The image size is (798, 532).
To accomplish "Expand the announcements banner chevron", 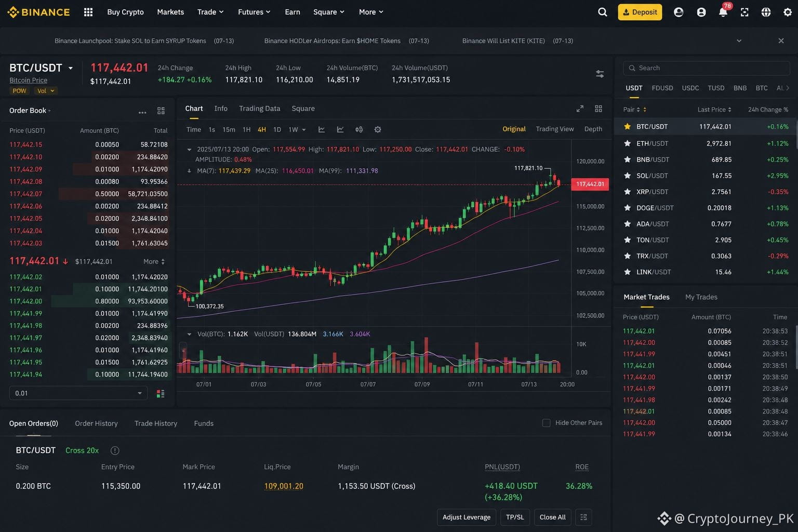I will 739,41.
